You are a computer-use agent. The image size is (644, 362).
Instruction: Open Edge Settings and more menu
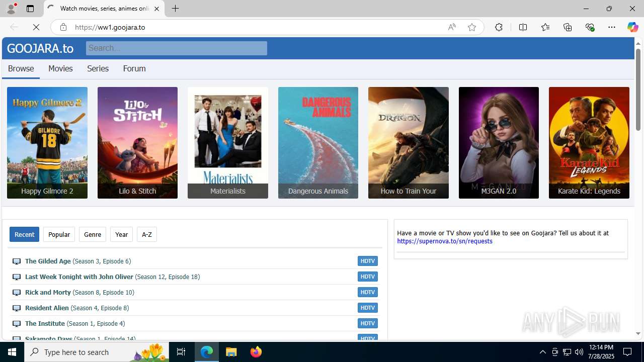612,27
